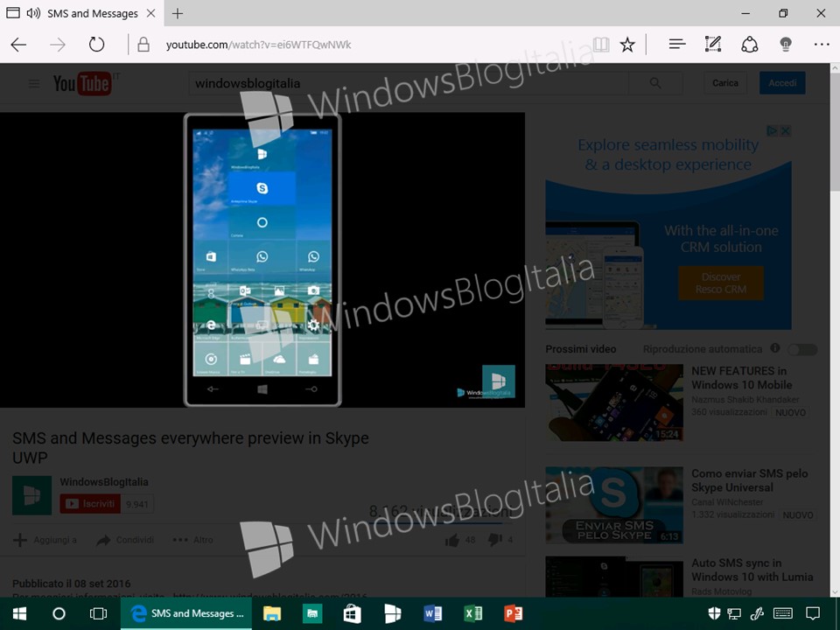Open NEW FEATURES in Windows 10 Mobile video
840x630 pixels.
click(x=741, y=378)
